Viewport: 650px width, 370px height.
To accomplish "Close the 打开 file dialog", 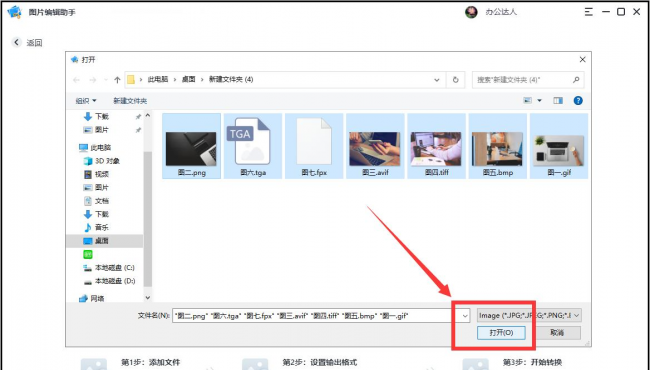I will (582, 60).
